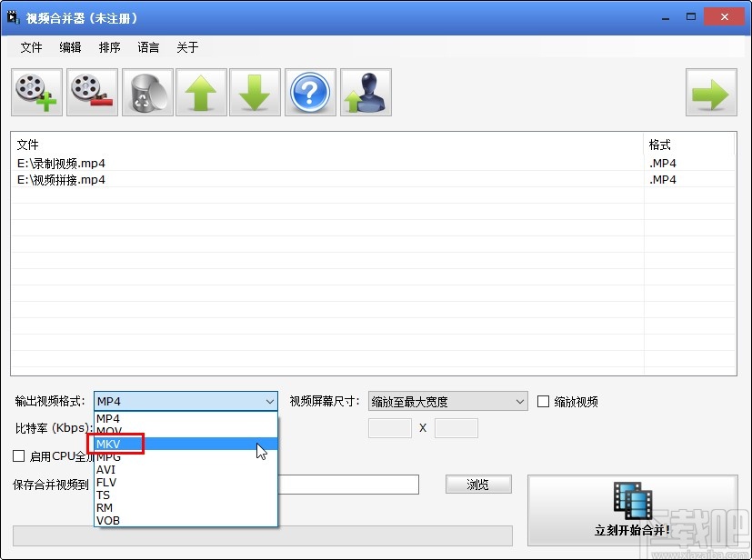Click the film icon on merge button
The image size is (752, 560).
point(633,501)
